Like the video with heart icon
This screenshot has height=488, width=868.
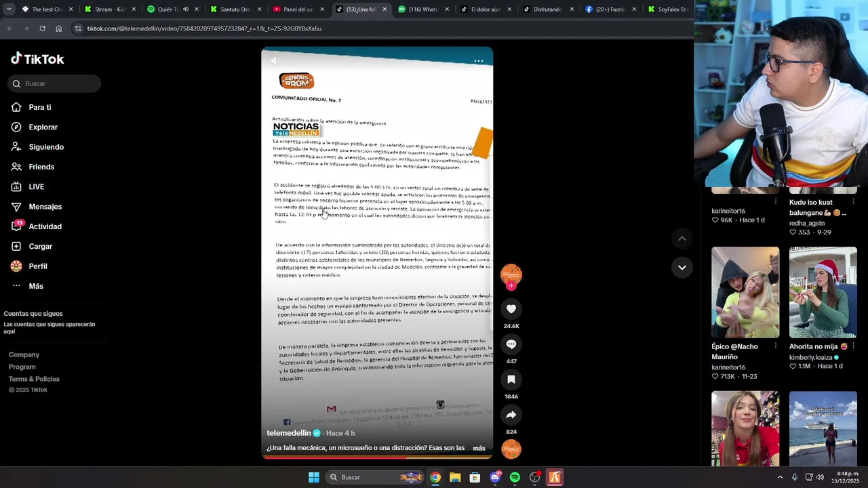click(511, 309)
